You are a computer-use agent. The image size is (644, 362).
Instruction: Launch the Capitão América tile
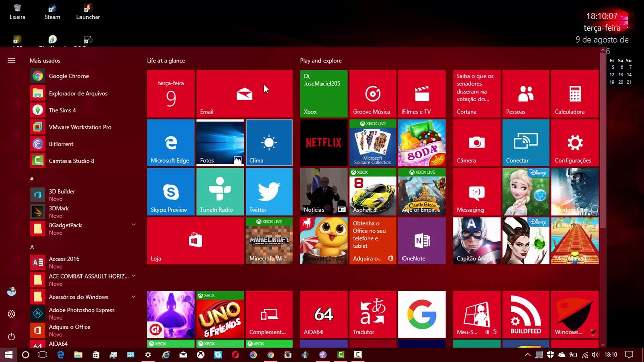point(476,241)
